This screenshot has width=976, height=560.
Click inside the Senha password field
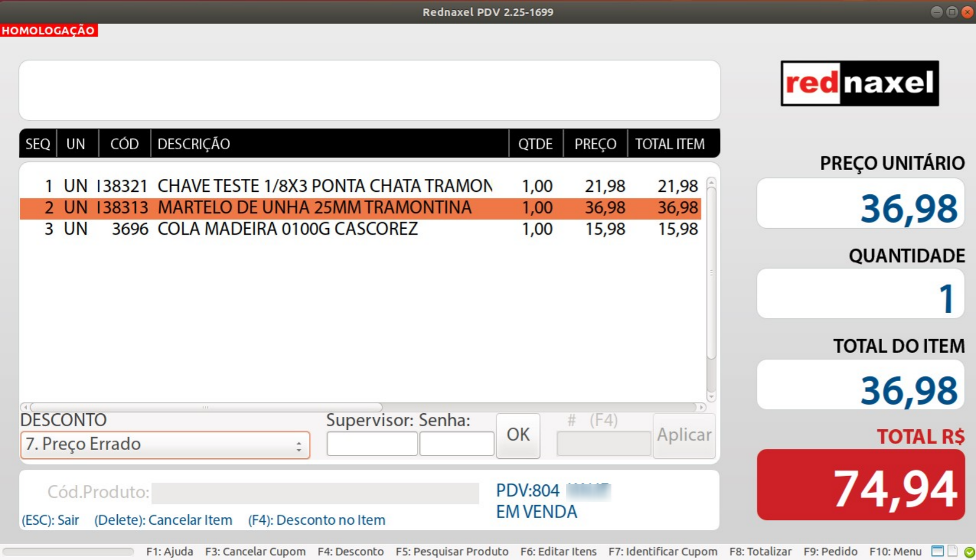(457, 443)
